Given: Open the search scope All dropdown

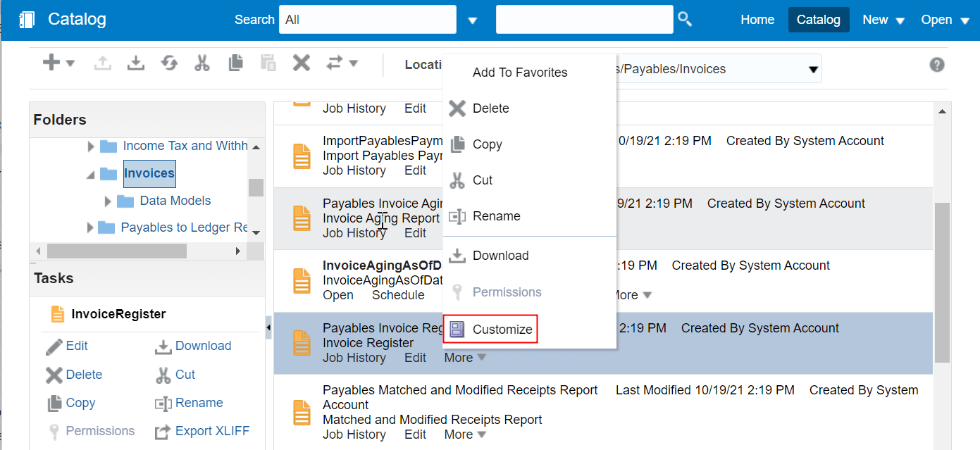Looking at the screenshot, I should point(471,19).
